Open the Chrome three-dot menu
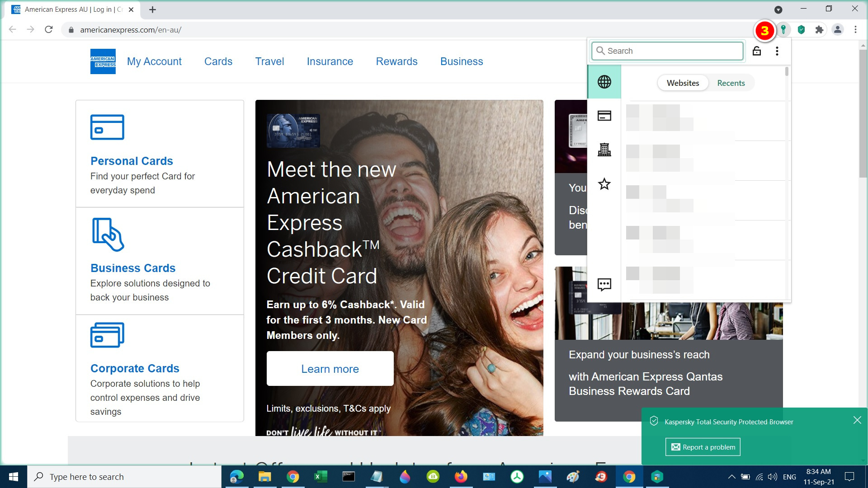Viewport: 868px width, 488px height. (x=855, y=30)
